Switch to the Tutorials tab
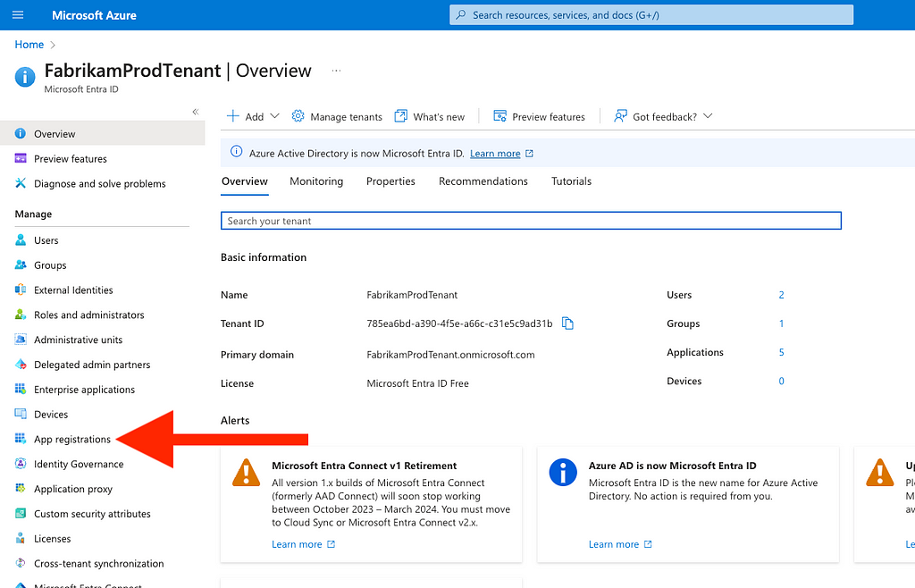This screenshot has height=588, width=915. coord(571,181)
